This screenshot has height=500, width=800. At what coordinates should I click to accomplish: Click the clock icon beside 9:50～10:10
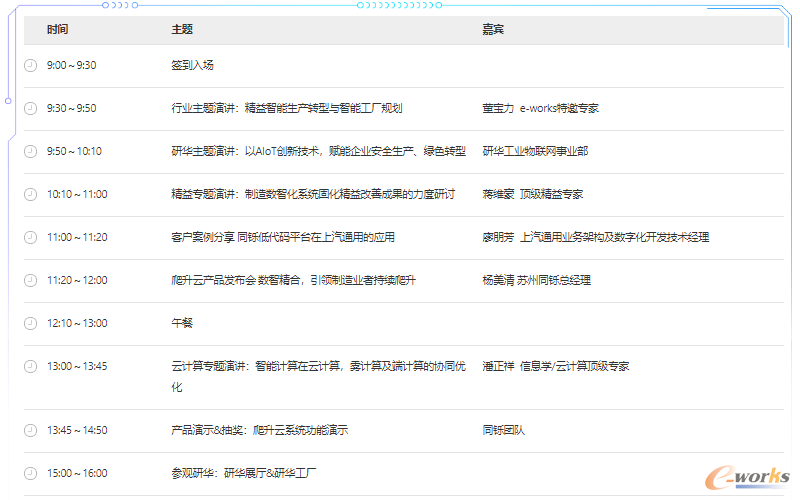click(x=31, y=151)
